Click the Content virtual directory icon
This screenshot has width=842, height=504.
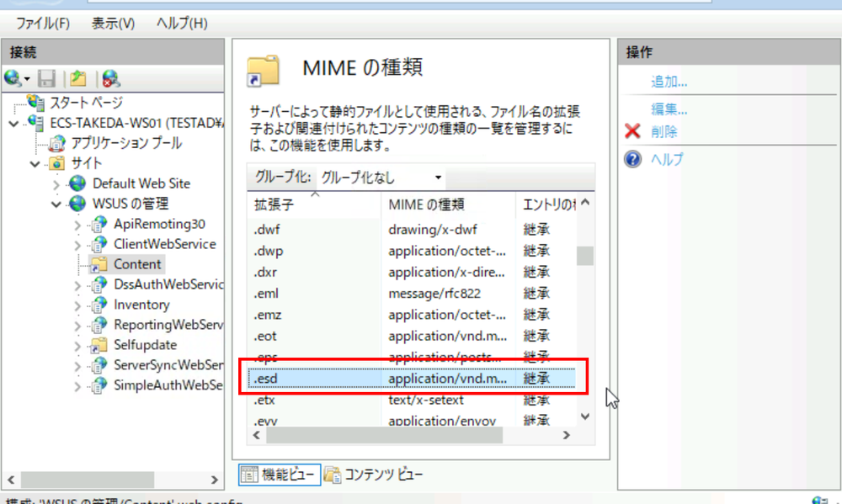pos(99,264)
